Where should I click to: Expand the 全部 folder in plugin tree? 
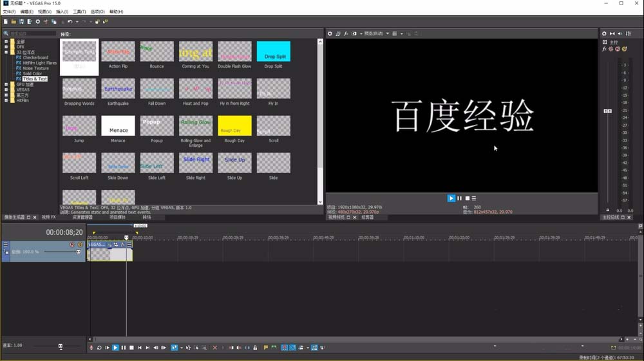pos(6,41)
